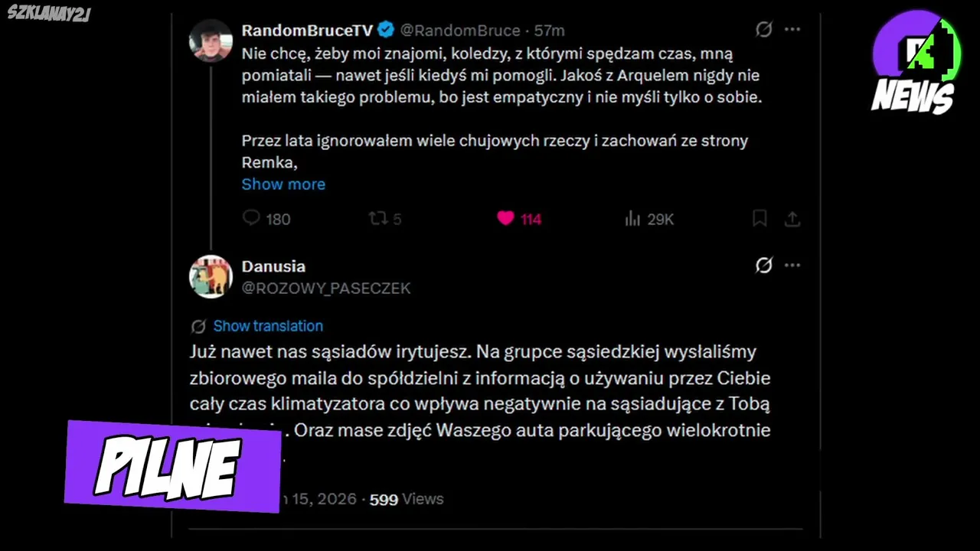Click Grok icon on Danusia's reply

pos(763,266)
